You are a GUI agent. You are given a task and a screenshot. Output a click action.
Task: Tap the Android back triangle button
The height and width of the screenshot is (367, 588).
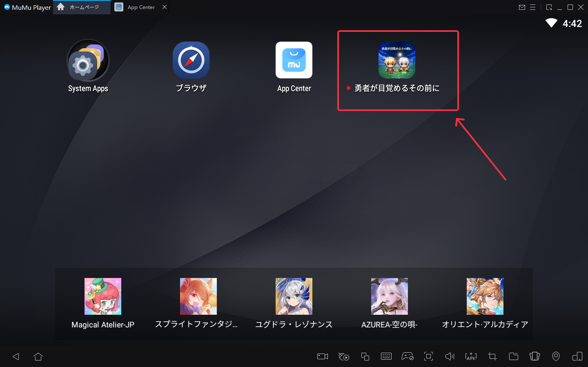coord(16,356)
